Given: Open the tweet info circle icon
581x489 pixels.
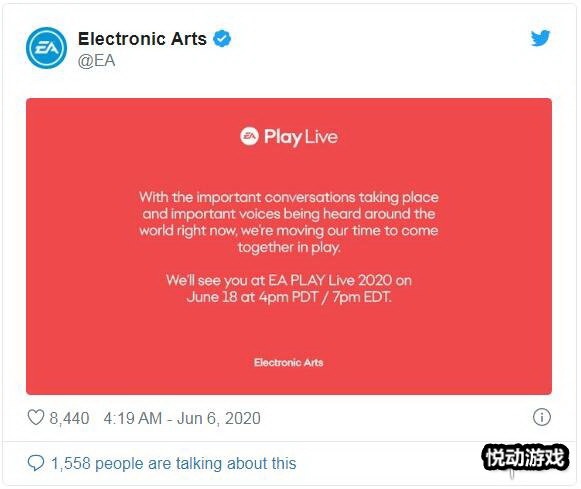Looking at the screenshot, I should 541,417.
